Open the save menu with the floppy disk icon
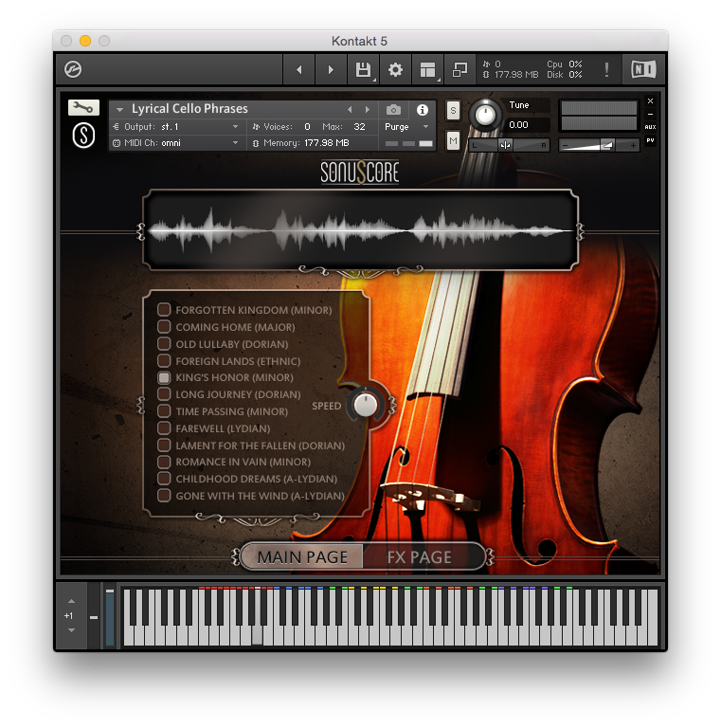Screen dimensions: 721x728 click(x=363, y=69)
